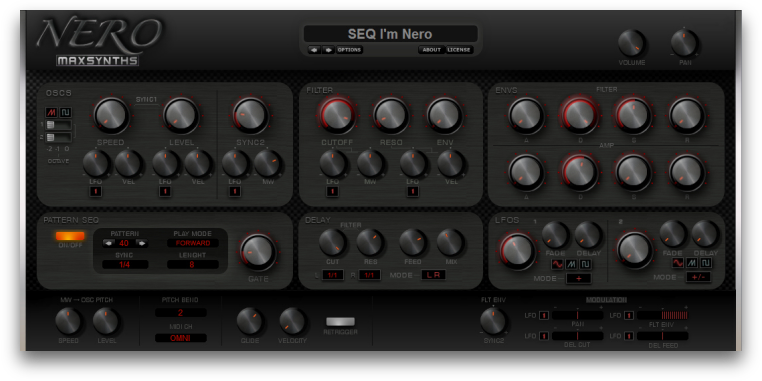Viewport: 762px width, 381px height.
Task: Click the delay FEED knob
Action: click(x=414, y=242)
